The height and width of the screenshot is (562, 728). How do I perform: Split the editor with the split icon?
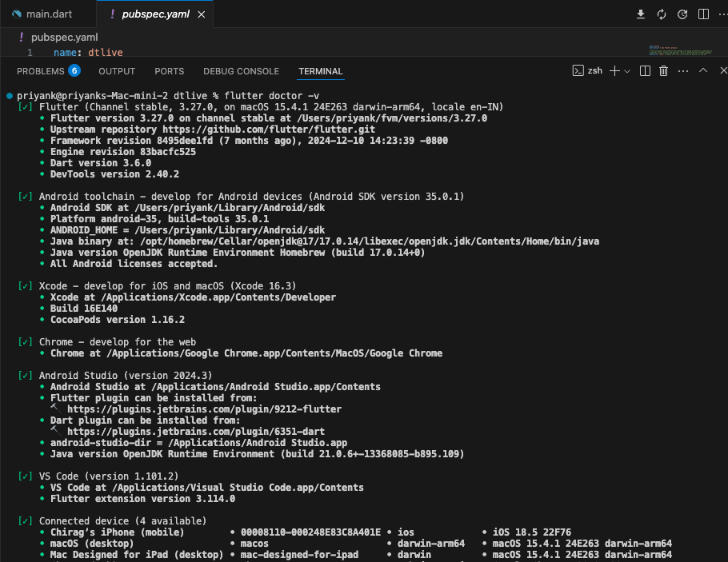tap(703, 14)
